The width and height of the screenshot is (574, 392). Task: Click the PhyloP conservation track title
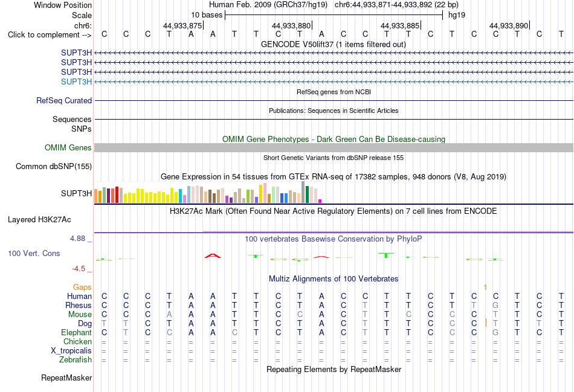(334, 239)
